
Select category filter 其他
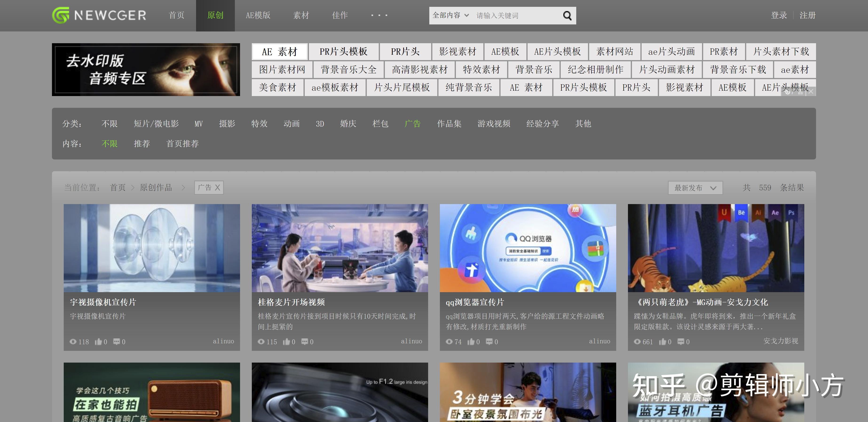pos(584,124)
